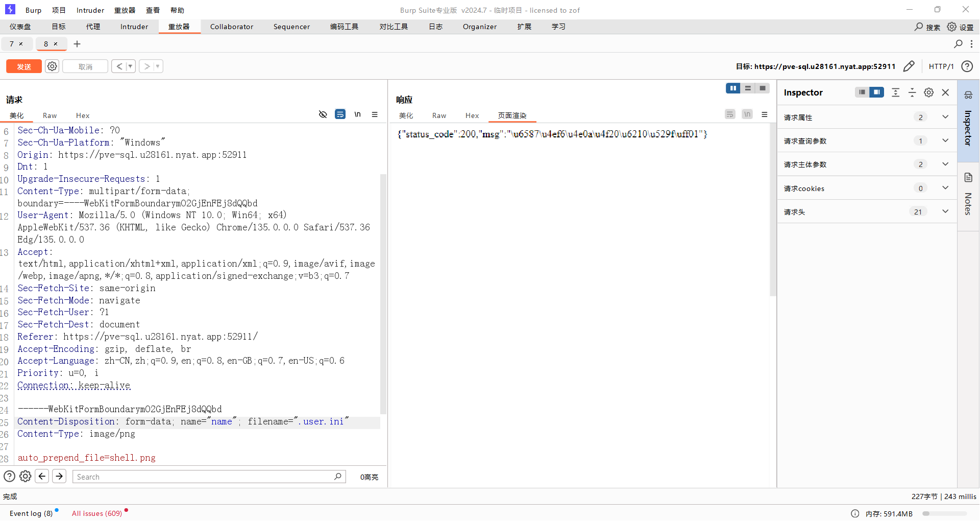Switch request view to Raw

point(50,115)
